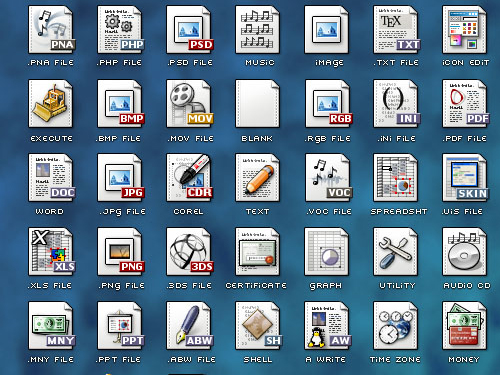Viewport: 500px width, 375px height.
Task: Select the Audio CD icon
Action: [464, 251]
